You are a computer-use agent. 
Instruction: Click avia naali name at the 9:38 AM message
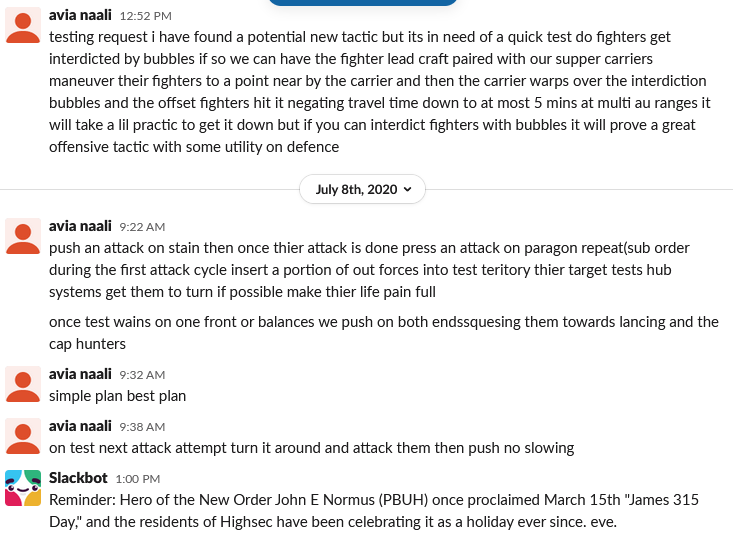(x=80, y=426)
